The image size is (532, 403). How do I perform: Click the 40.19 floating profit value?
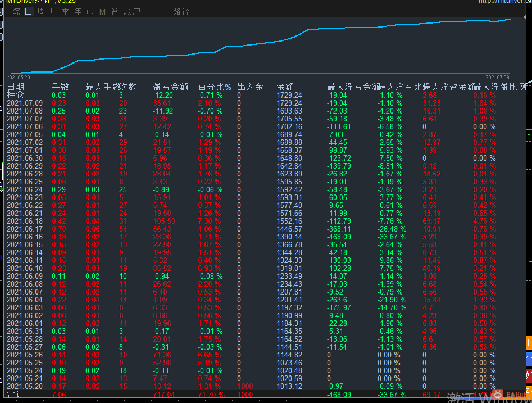click(x=431, y=268)
